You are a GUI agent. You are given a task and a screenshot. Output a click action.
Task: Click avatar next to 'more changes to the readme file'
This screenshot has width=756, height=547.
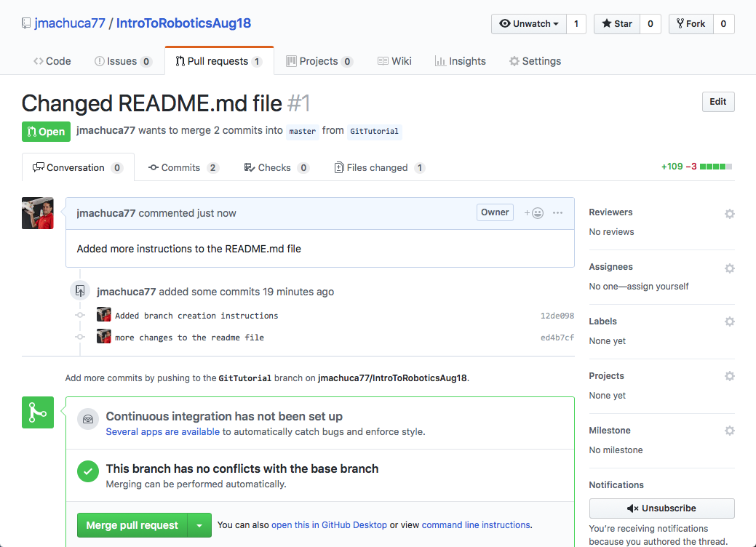(x=103, y=336)
